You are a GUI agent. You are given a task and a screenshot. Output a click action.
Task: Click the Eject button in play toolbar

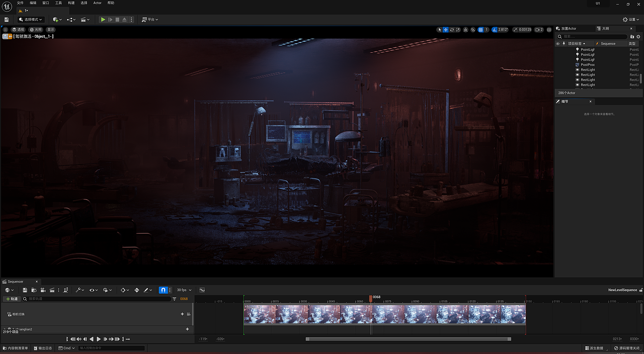pyautogui.click(x=124, y=20)
